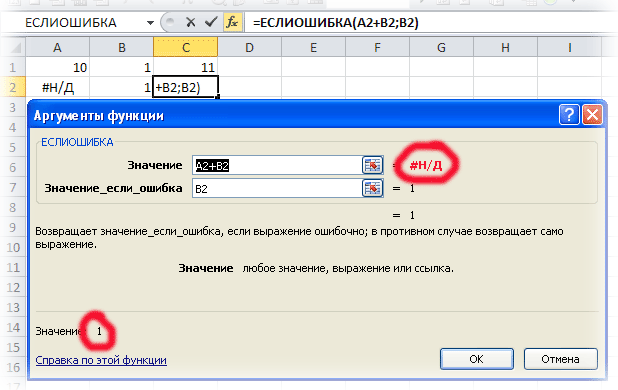Select row 9 header
Screen dimensions: 618x390
coord(13,227)
